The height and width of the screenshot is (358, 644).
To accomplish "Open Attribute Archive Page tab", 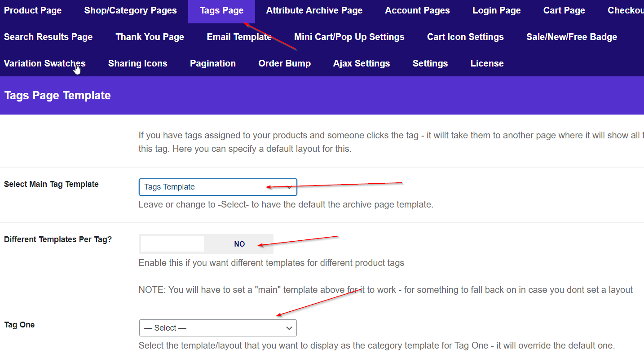I will pos(314,10).
